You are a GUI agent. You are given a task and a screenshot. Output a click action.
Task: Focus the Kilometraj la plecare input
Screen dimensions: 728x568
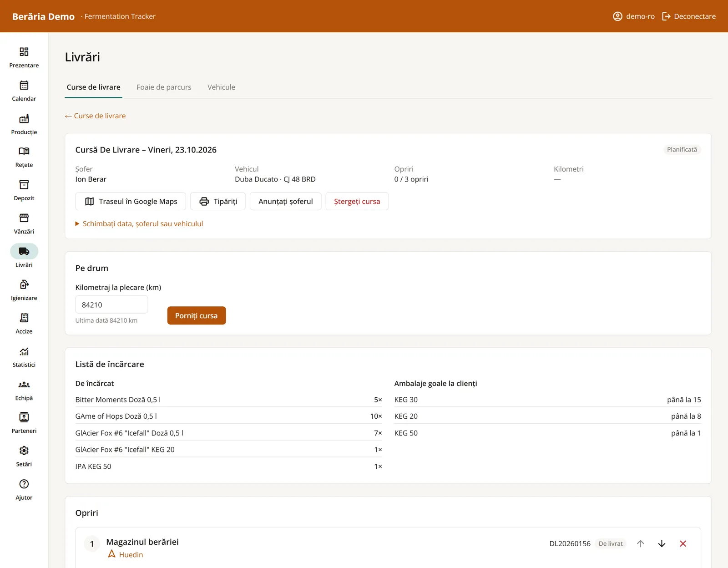coord(112,304)
